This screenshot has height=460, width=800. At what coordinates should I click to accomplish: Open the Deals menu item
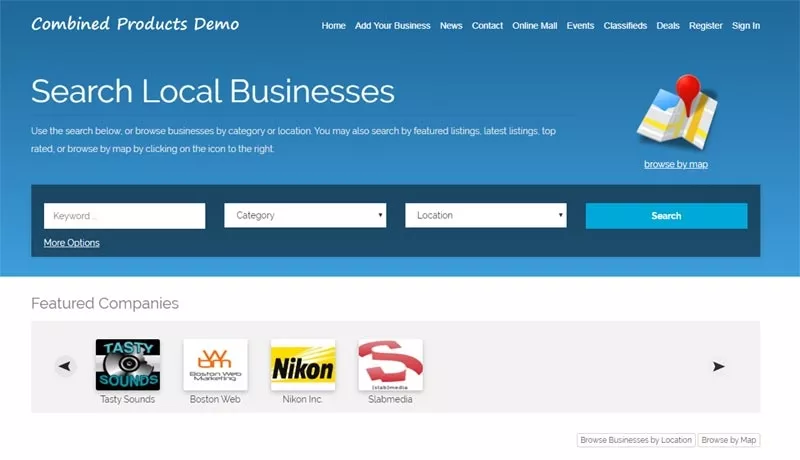pyautogui.click(x=668, y=25)
